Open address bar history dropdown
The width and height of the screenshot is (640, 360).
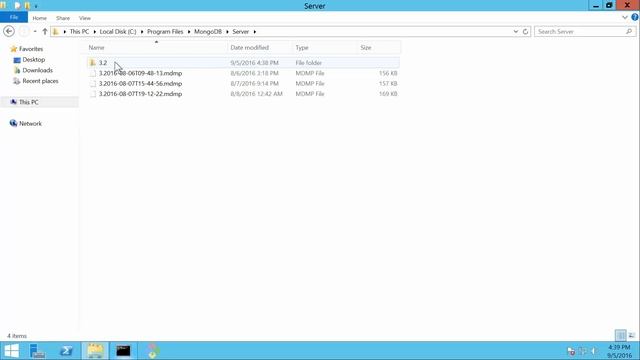coord(516,31)
